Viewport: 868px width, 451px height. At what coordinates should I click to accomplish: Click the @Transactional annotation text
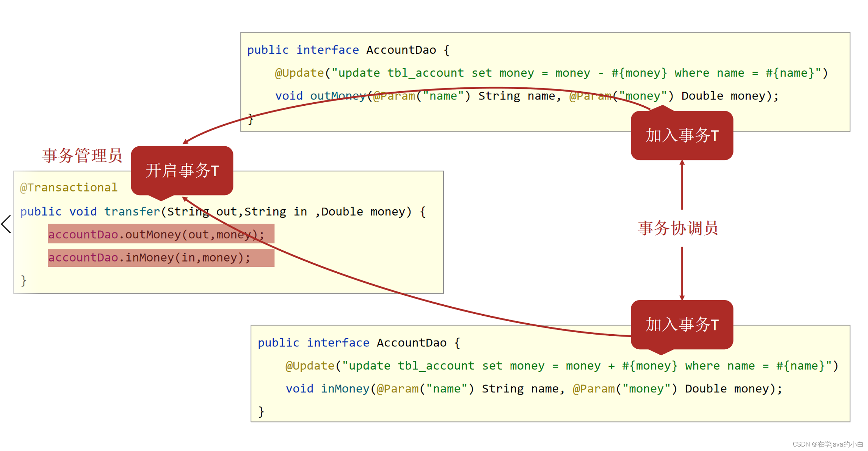pos(69,188)
